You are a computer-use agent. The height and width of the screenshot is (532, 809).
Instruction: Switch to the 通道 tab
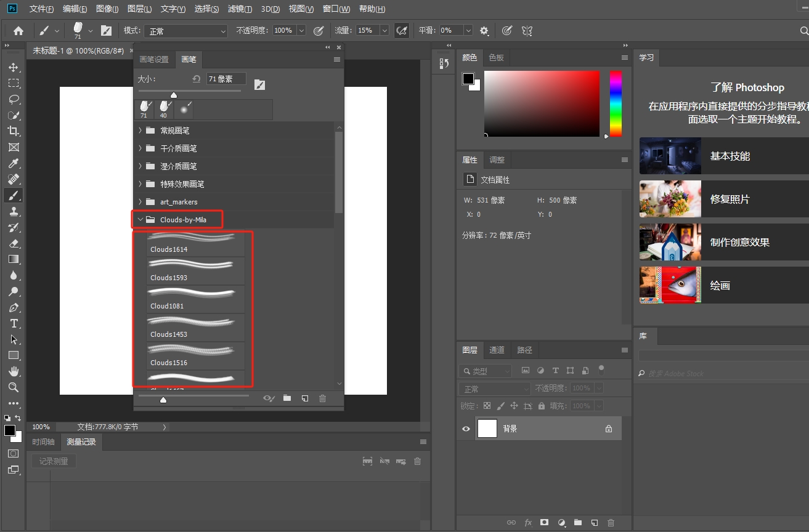(x=497, y=350)
